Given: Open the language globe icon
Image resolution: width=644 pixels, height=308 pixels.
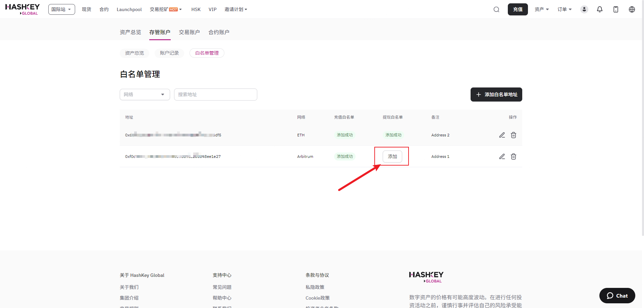Looking at the screenshot, I should coord(632,9).
